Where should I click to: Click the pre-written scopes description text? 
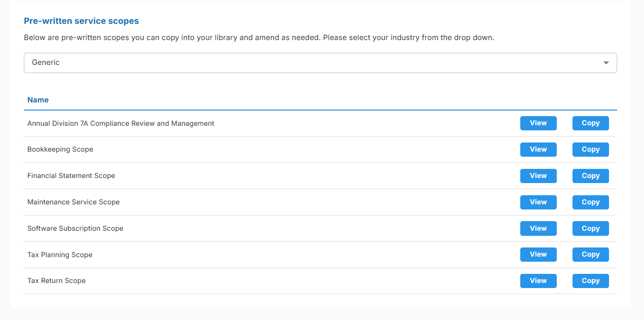(259, 38)
